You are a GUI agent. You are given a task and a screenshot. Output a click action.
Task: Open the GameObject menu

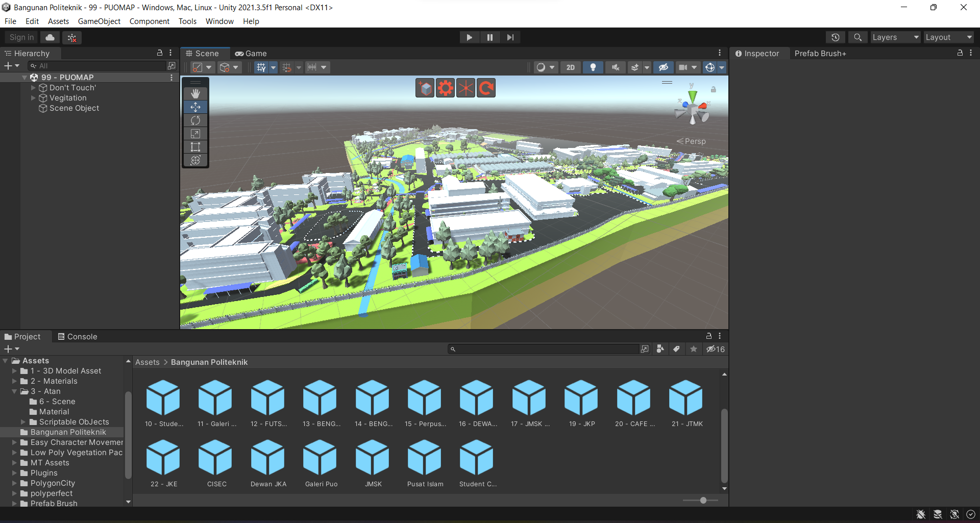[x=99, y=21]
